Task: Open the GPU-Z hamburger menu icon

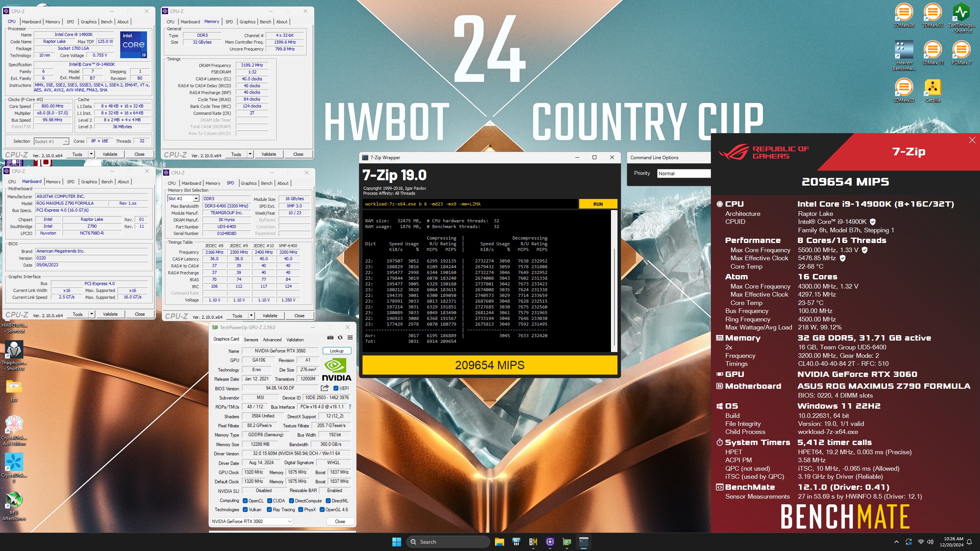Action: 350,337
